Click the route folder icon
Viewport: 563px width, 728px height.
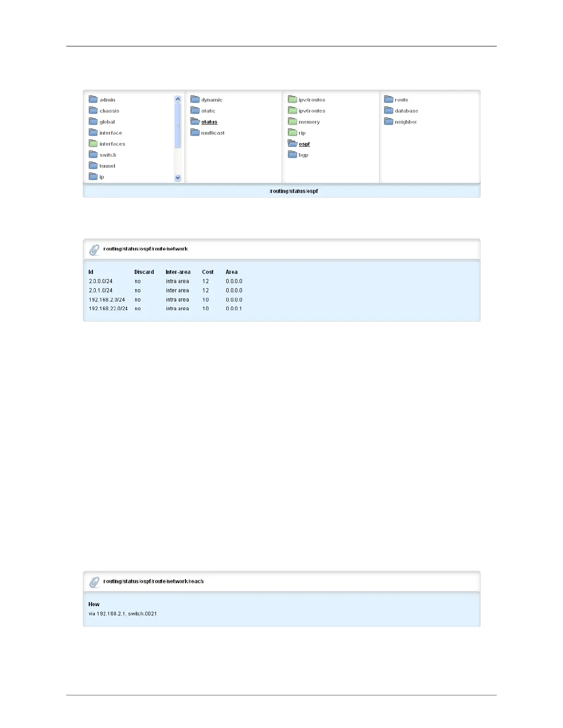pyautogui.click(x=389, y=99)
